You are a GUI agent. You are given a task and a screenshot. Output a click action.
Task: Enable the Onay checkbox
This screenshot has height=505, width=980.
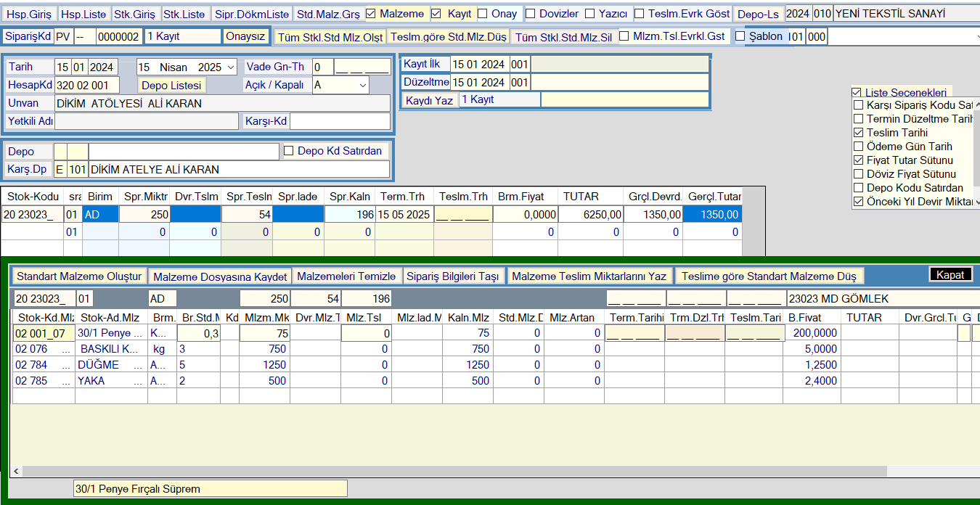click(x=483, y=13)
